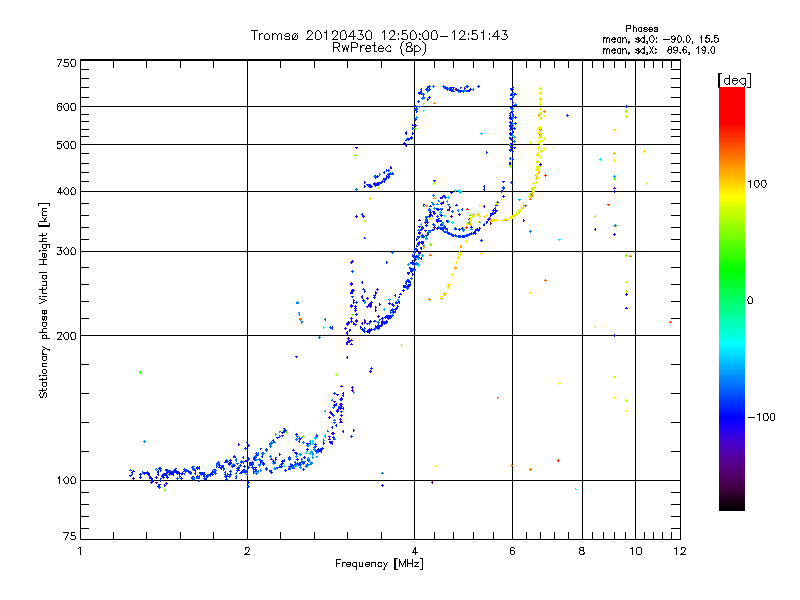This screenshot has height=600, width=800.
Task: Click the y-axis tick label '100'
Action: coord(66,481)
